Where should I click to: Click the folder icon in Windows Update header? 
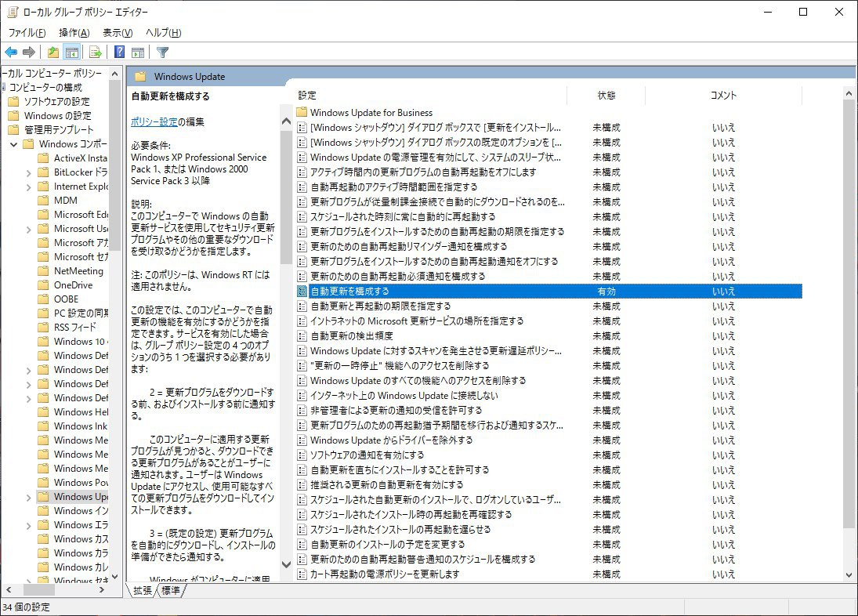(140, 77)
